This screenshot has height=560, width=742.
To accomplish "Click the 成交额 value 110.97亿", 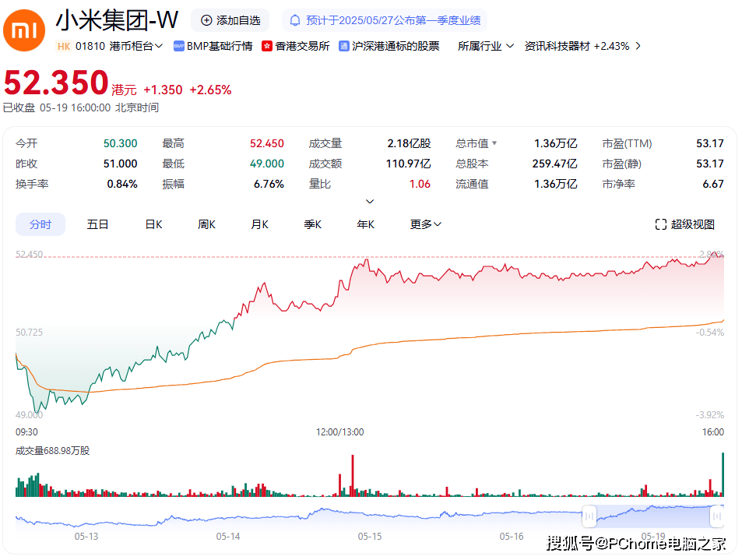I will [409, 164].
